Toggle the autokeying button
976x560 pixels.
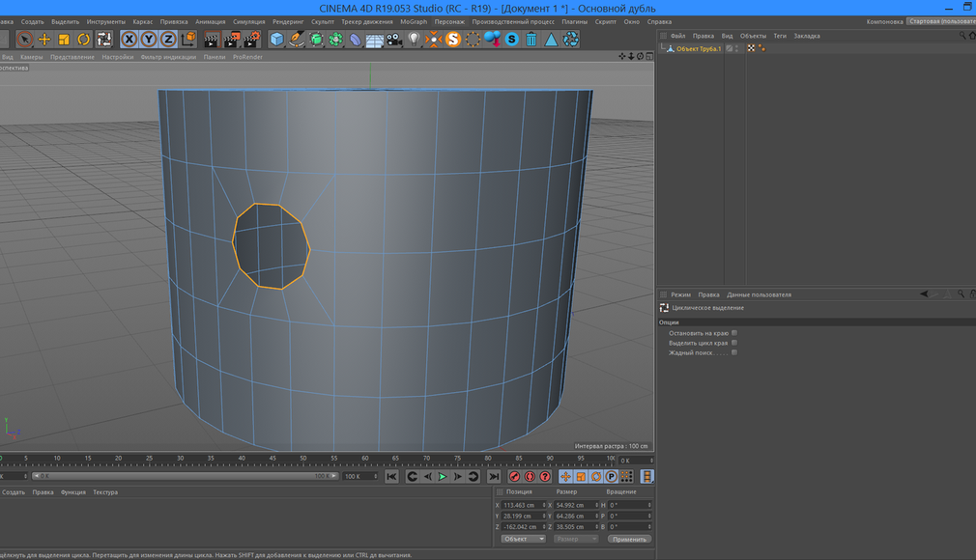pos(530,477)
